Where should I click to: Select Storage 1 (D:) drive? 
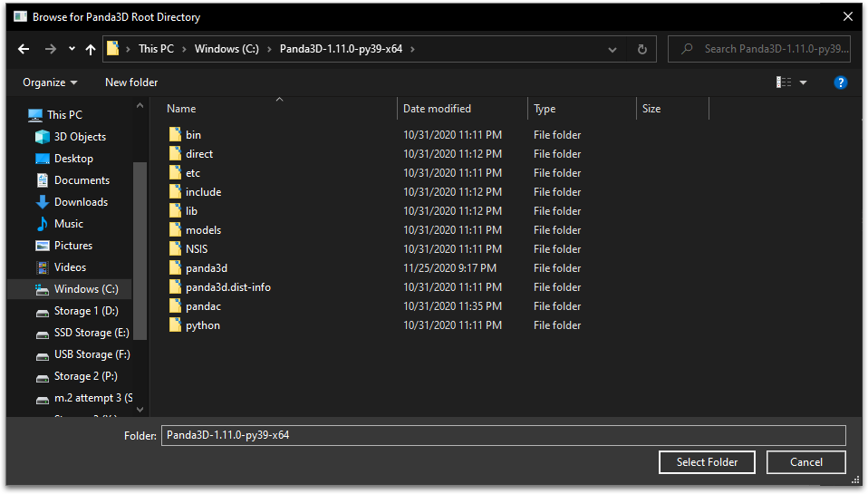(x=86, y=311)
